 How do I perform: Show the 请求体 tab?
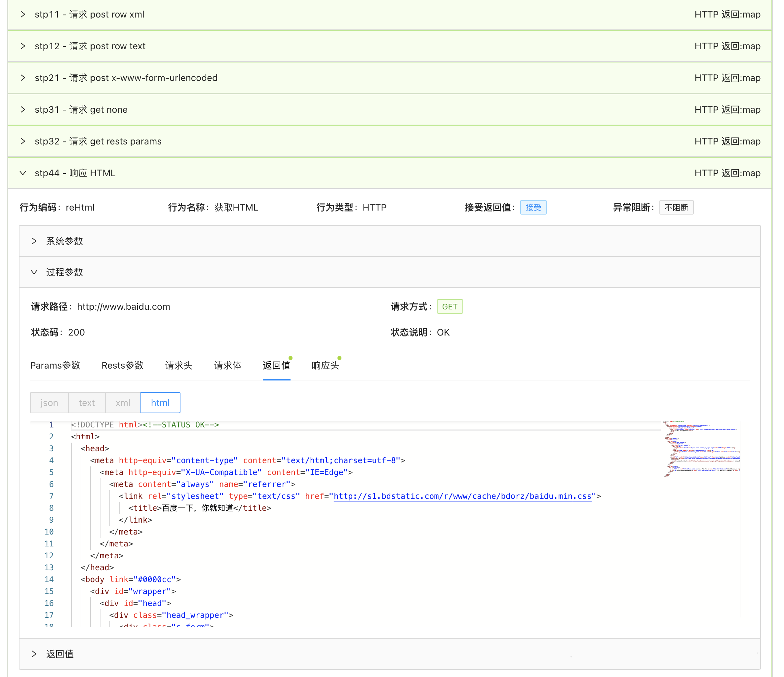227,365
